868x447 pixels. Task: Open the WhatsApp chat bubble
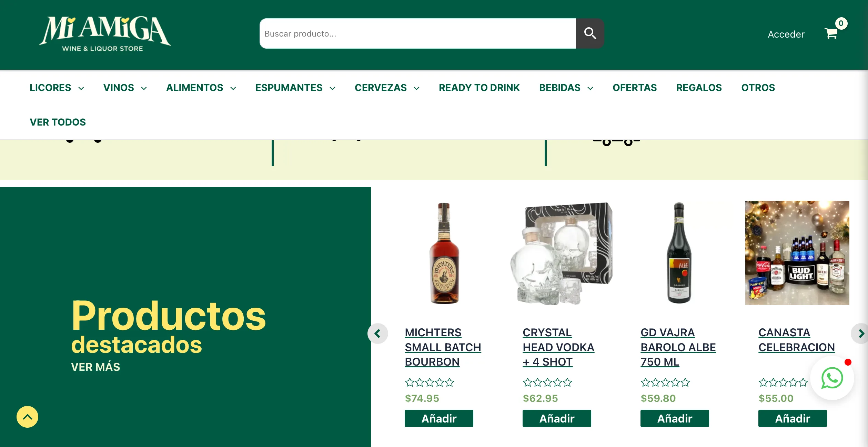coord(832,378)
